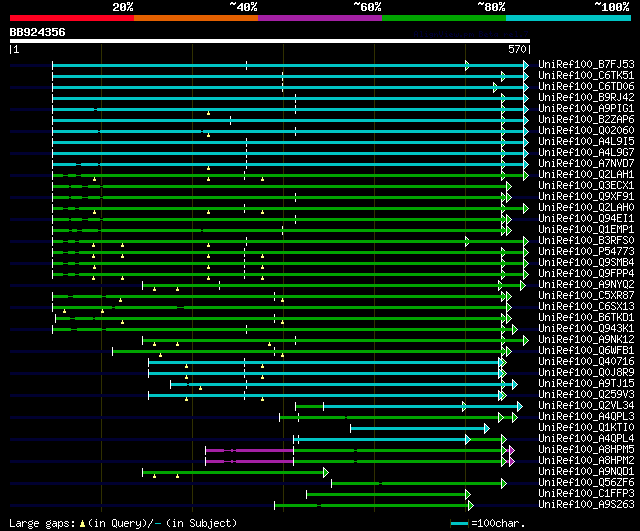
Task: Open the UniRef100_C5XR87 label
Action: [586, 296]
